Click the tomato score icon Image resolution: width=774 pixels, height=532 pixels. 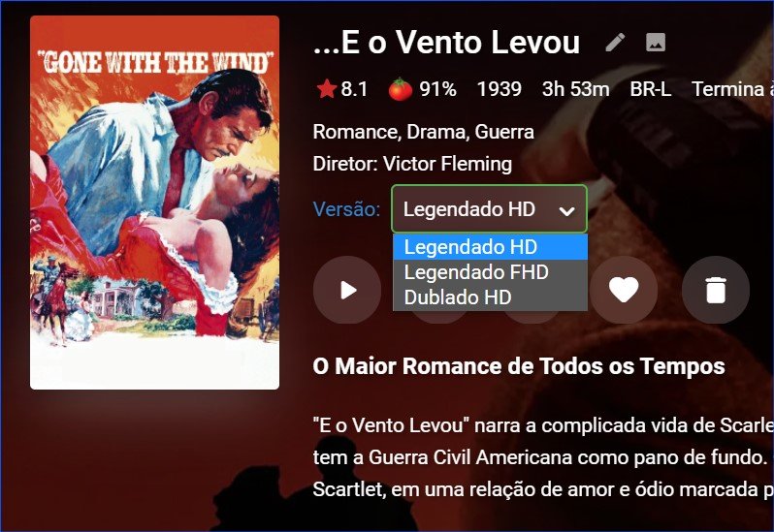(400, 89)
